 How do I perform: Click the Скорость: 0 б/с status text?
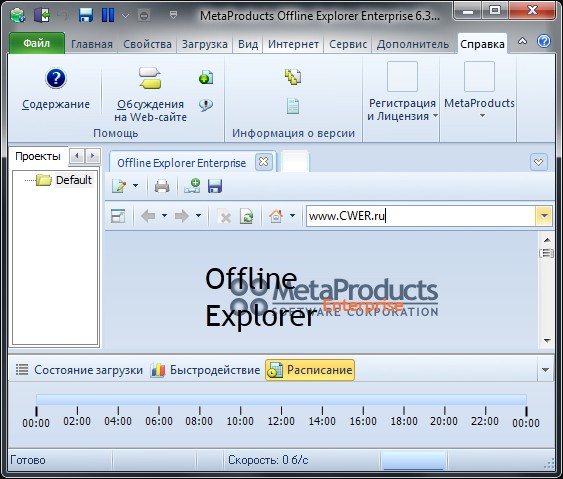268,460
